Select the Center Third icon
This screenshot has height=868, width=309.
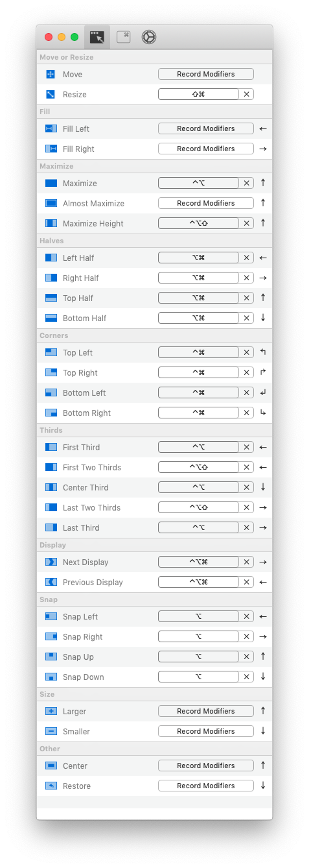point(51,487)
